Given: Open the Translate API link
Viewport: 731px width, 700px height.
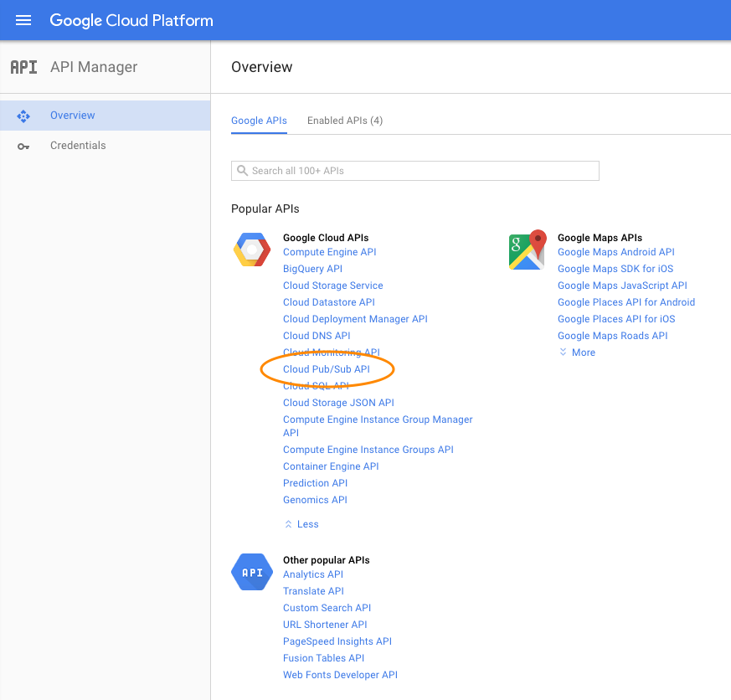Looking at the screenshot, I should pyautogui.click(x=313, y=591).
